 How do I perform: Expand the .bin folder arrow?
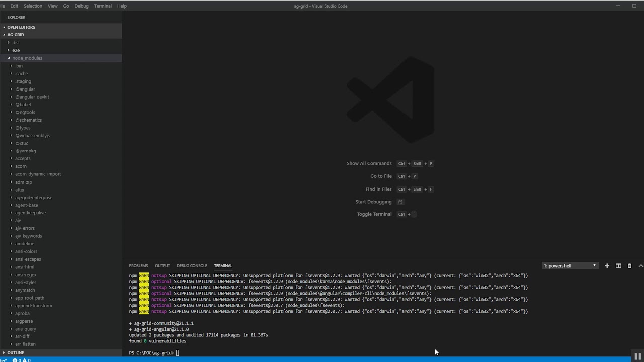(x=11, y=66)
